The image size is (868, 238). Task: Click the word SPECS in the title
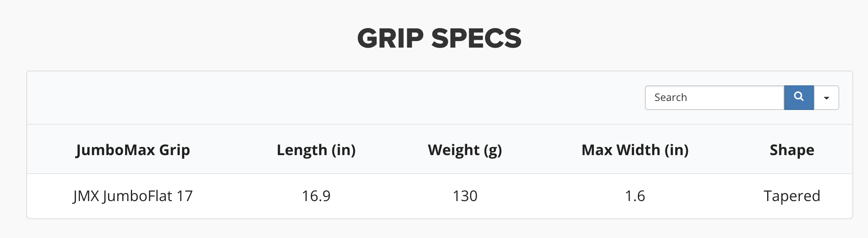476,38
